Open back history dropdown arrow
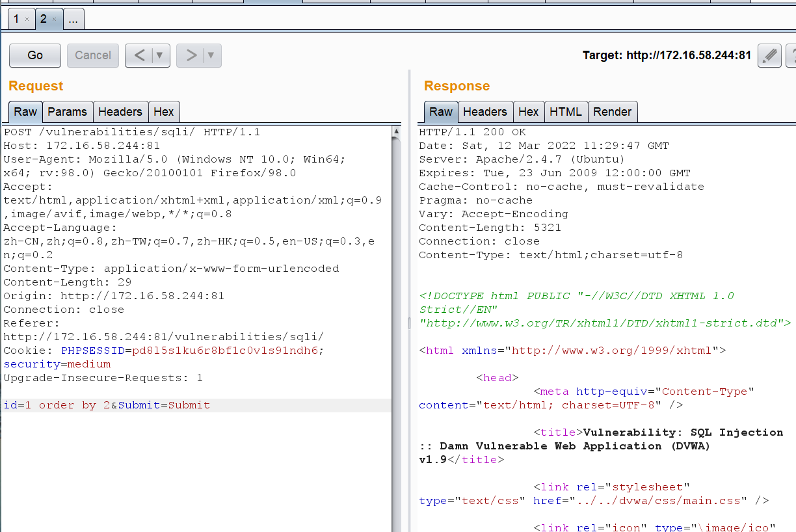 pyautogui.click(x=161, y=56)
